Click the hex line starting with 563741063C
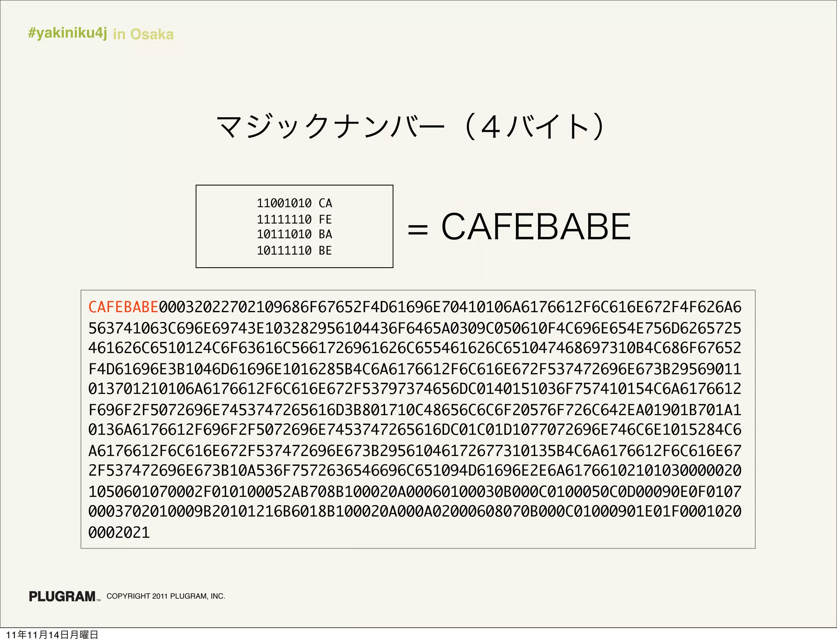 [x=414, y=328]
